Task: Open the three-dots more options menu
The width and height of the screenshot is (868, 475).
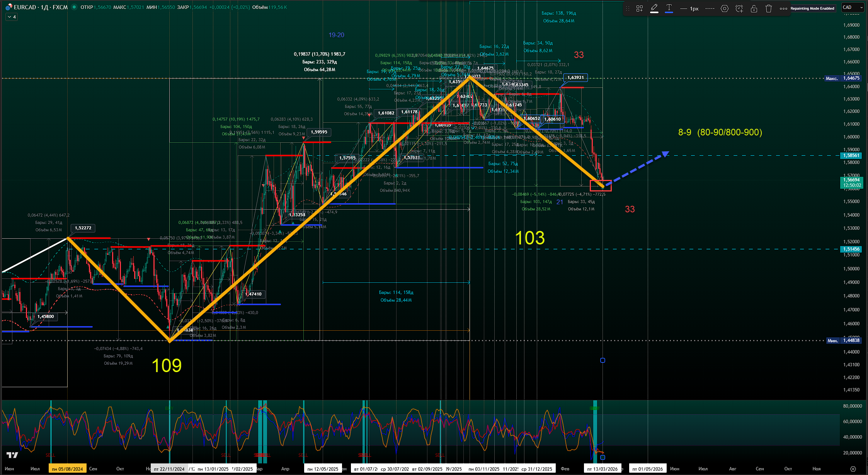Action: (x=783, y=9)
